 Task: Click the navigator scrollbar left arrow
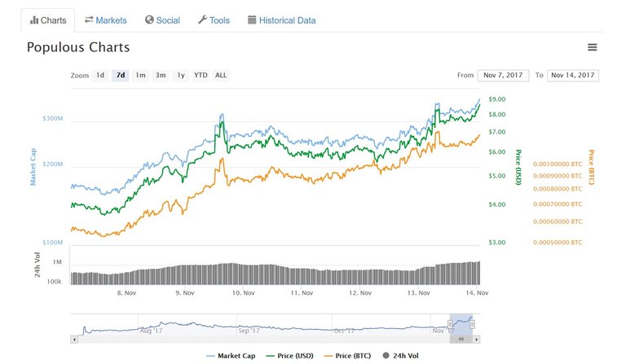(x=75, y=338)
